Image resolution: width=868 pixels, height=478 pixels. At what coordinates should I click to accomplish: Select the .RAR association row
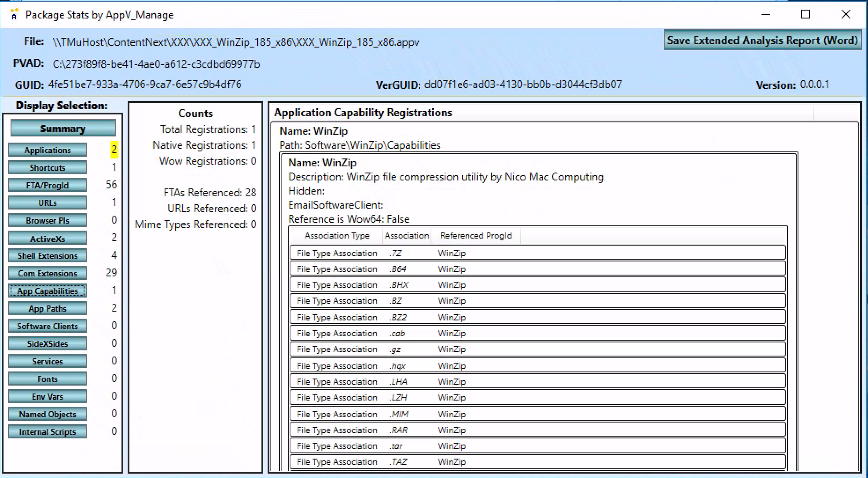538,430
